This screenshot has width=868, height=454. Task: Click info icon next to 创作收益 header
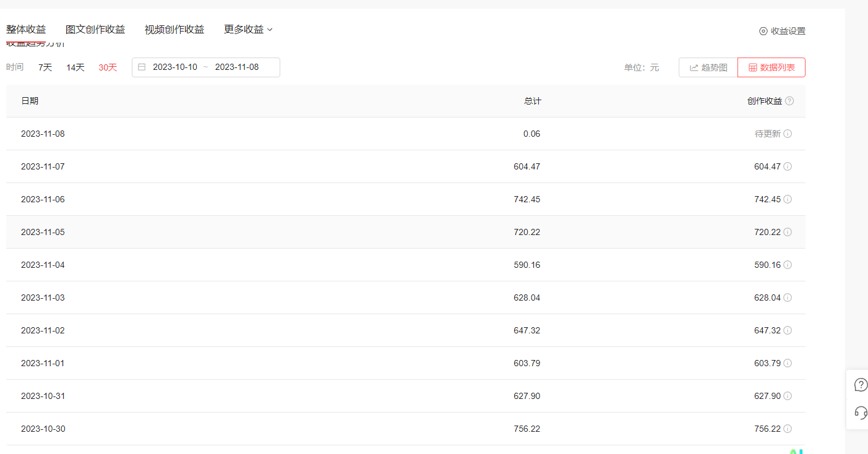789,101
